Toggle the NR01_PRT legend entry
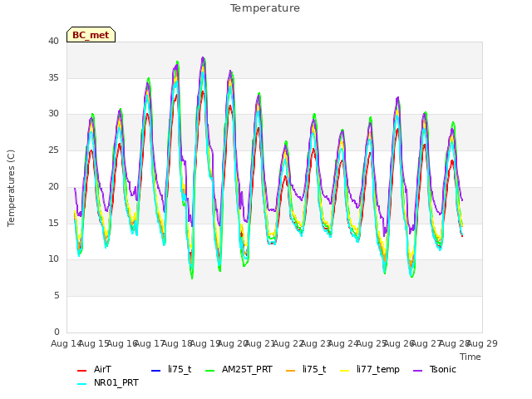 pyautogui.click(x=108, y=383)
